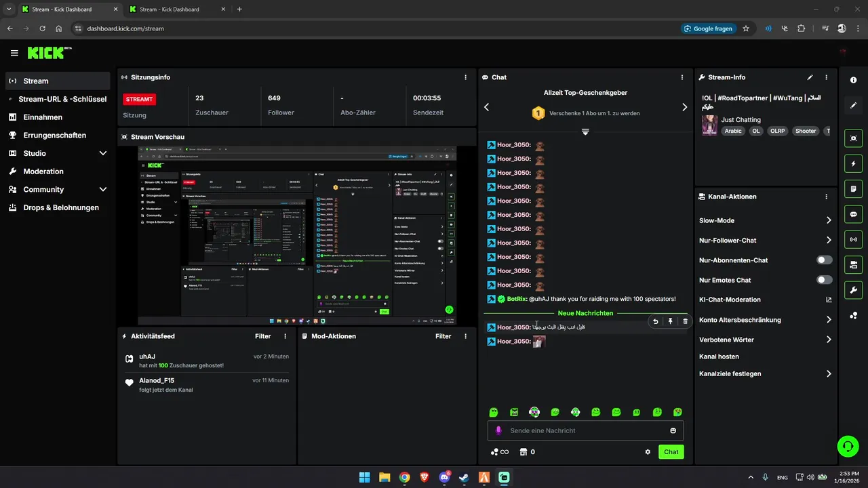Open the emoji picker in chat
This screenshot has width=868, height=488.
coord(673,430)
